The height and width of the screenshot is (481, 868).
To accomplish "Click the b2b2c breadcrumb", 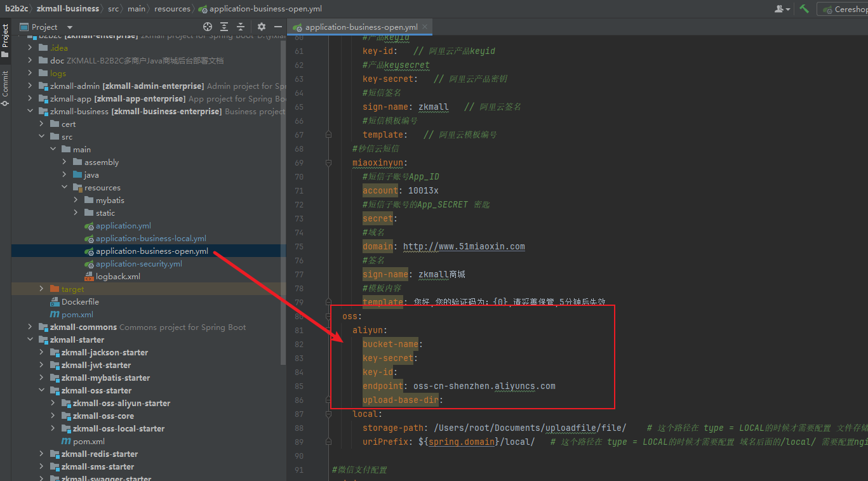I will 18,9.
